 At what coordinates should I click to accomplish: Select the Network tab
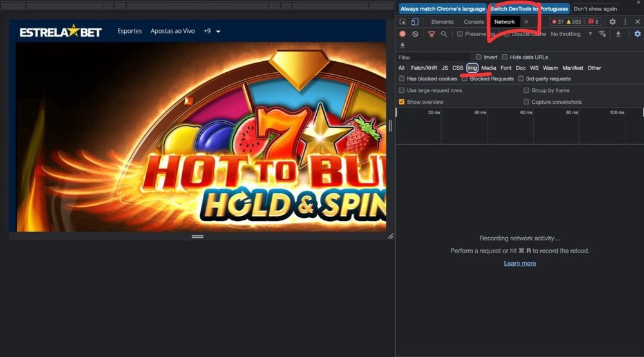(x=504, y=22)
